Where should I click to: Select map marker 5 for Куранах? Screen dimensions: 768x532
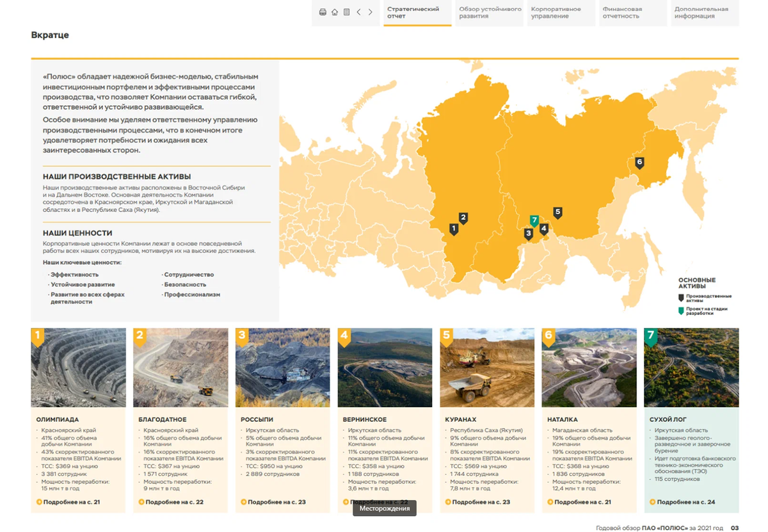point(557,213)
